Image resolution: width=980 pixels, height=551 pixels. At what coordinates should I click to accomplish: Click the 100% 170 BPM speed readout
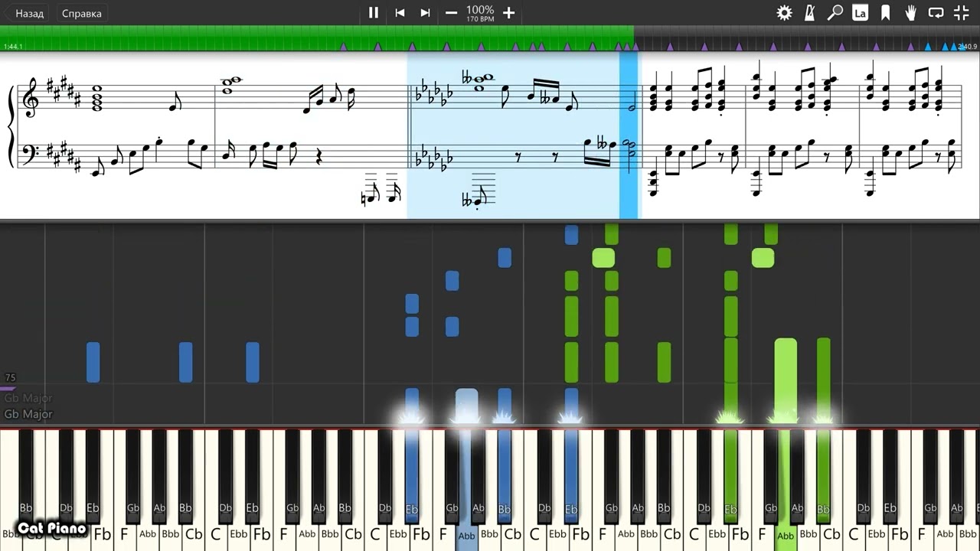480,13
